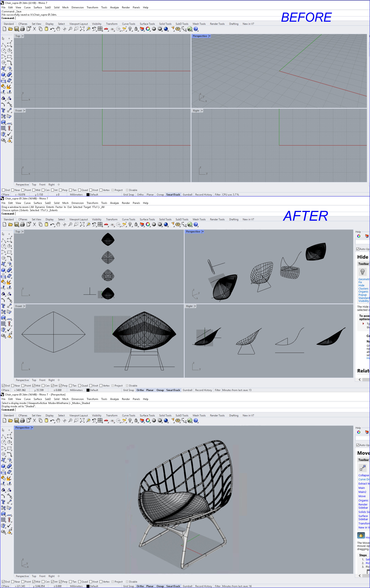Open the Right viewport dropdown arrow in the middle window
Image resolution: width=370 pixels, height=588 pixels.
[195, 306]
